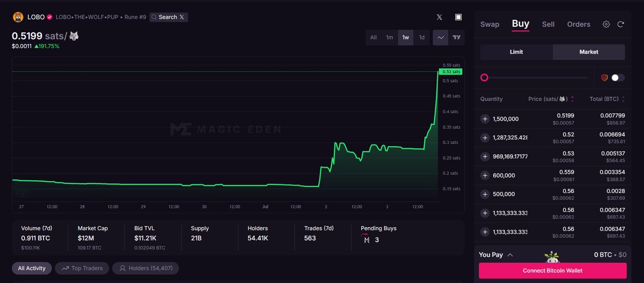This screenshot has width=644, height=283.
Task: Open the Top Traders tab
Action: (82, 268)
